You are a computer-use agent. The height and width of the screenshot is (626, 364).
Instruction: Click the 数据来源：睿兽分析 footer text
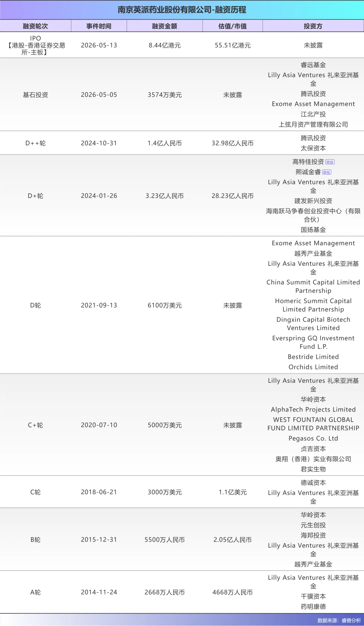coord(339,620)
